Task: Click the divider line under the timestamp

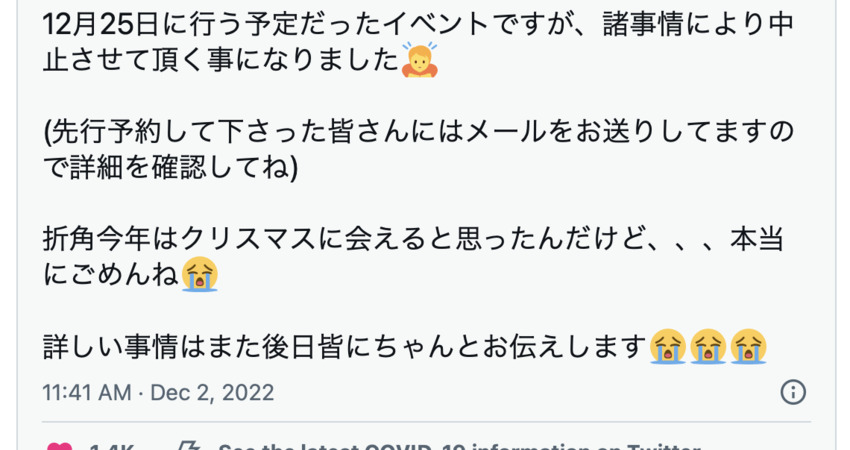Action: [426, 421]
